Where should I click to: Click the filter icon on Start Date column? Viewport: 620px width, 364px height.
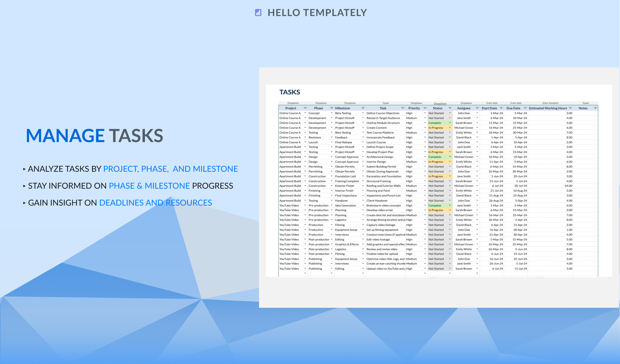click(501, 108)
